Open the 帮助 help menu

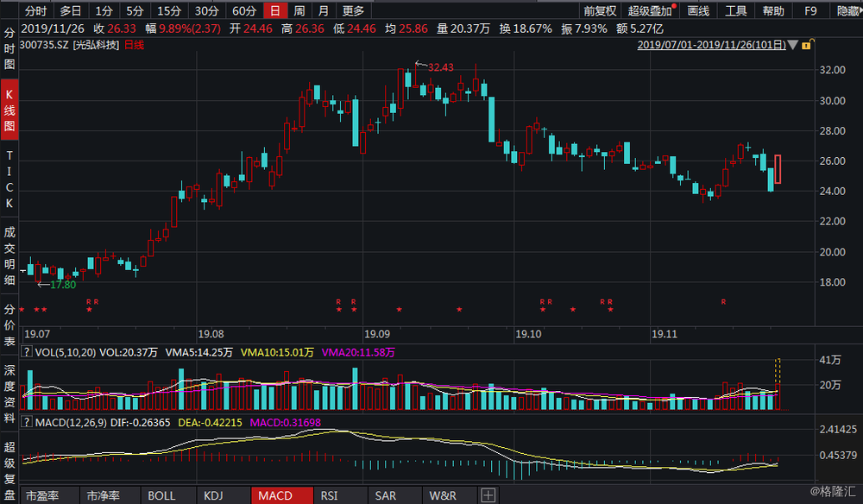pyautogui.click(x=773, y=11)
